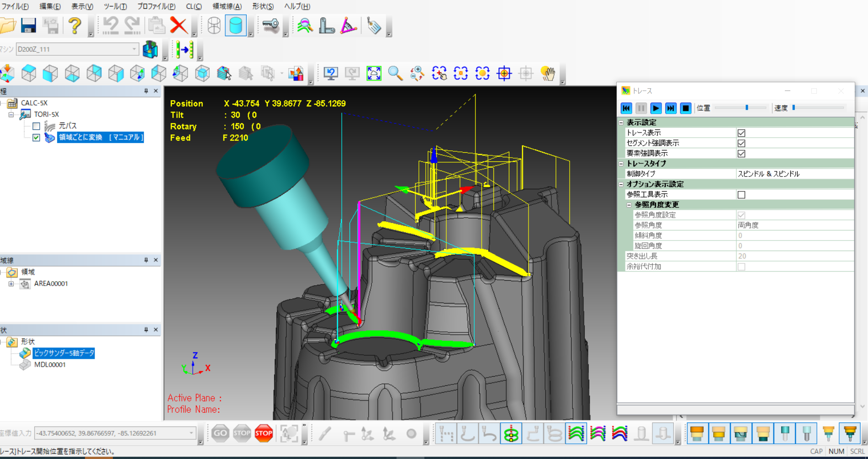Open the ファイル(F) menu
868x459 pixels.
point(15,6)
